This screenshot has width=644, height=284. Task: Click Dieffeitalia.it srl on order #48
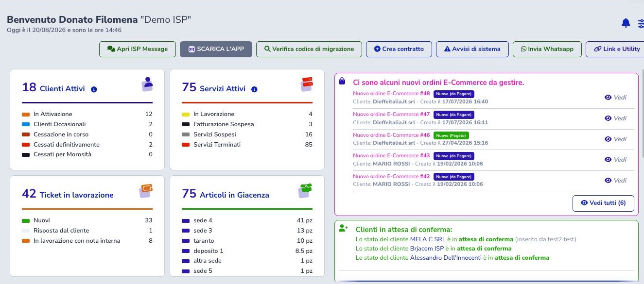click(x=394, y=101)
